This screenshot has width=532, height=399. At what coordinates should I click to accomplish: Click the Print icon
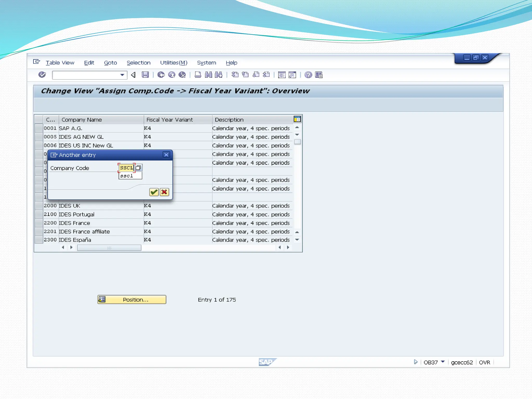point(198,75)
